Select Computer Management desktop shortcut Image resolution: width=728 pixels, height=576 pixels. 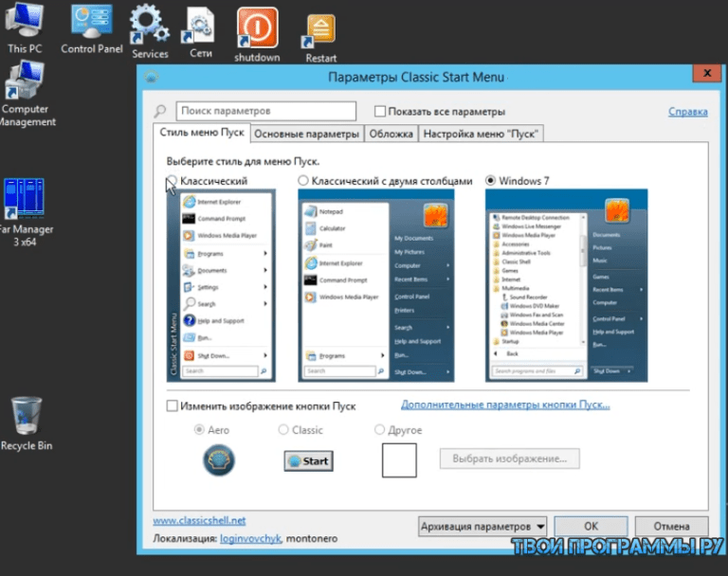click(x=26, y=95)
